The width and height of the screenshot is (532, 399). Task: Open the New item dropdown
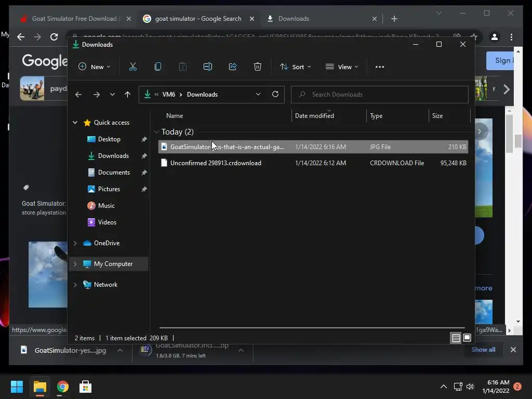tap(95, 67)
